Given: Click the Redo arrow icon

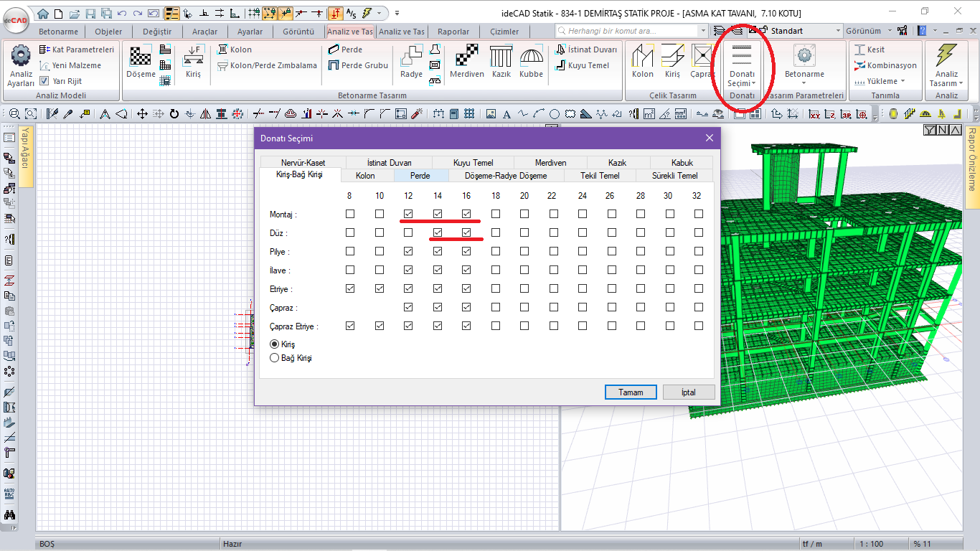Looking at the screenshot, I should (x=136, y=13).
